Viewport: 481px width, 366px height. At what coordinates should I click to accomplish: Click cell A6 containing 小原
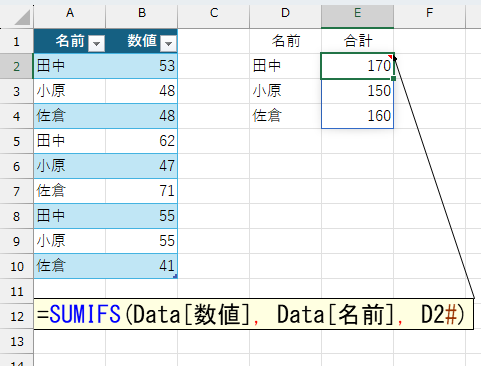[70, 166]
